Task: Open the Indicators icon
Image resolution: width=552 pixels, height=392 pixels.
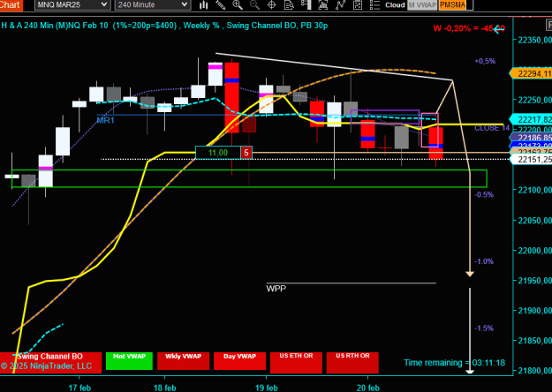Action: click(340, 4)
